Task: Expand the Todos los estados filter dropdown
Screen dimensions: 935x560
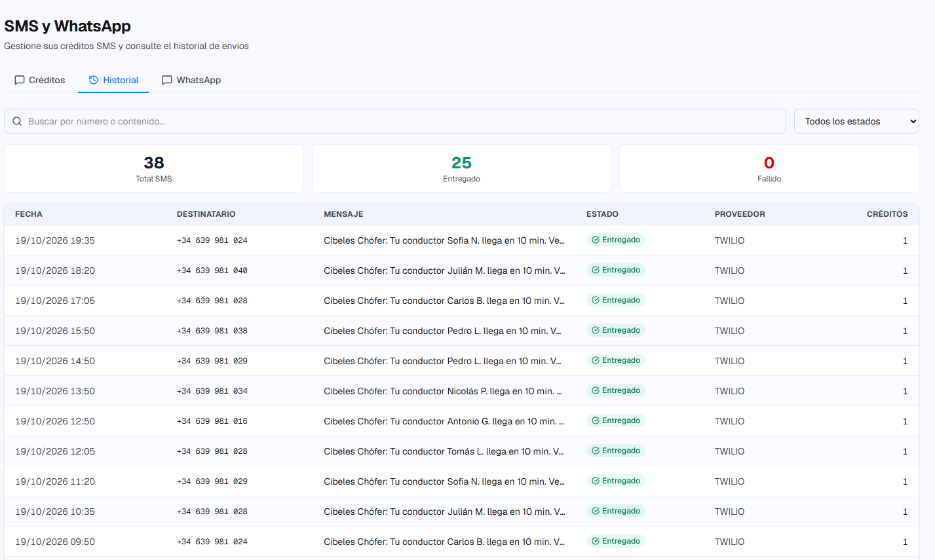Action: coord(856,121)
